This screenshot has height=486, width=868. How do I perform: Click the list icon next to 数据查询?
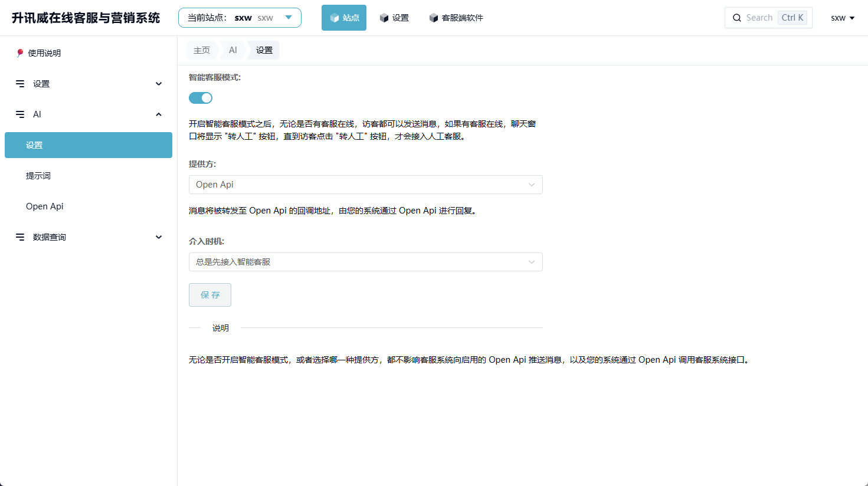point(20,237)
